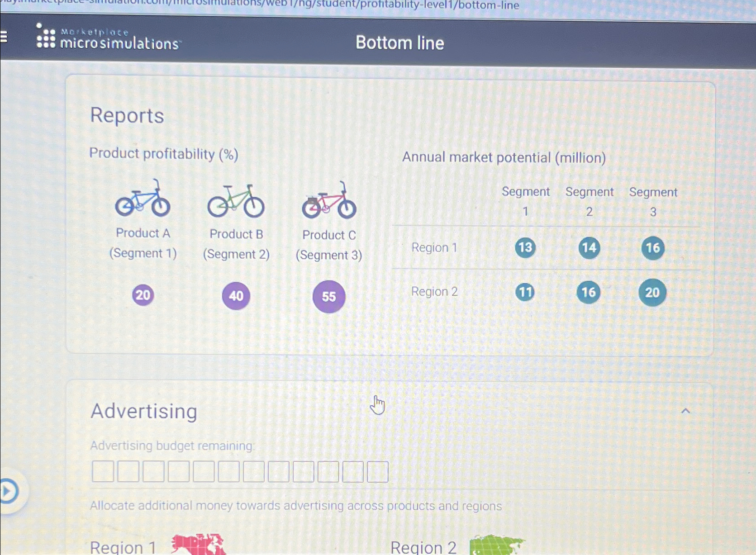The image size is (756, 555).
Task: Click the Product C profitability badge 55
Action: click(x=329, y=297)
